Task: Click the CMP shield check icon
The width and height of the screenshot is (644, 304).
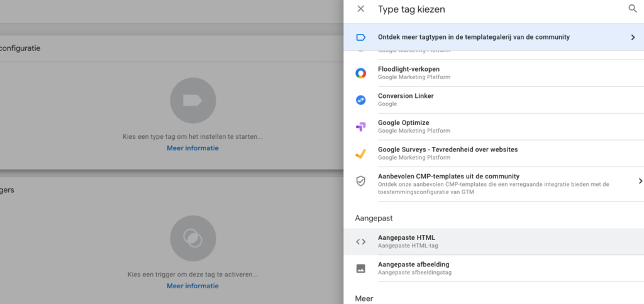Action: 360,181
